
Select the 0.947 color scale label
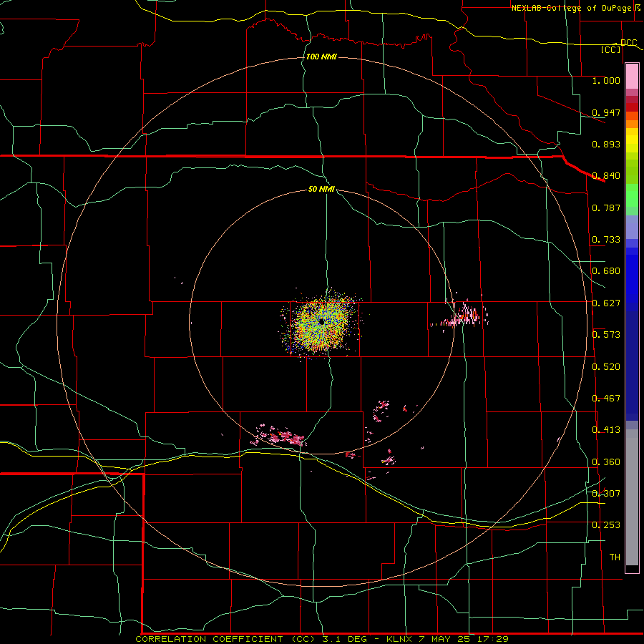pos(606,112)
